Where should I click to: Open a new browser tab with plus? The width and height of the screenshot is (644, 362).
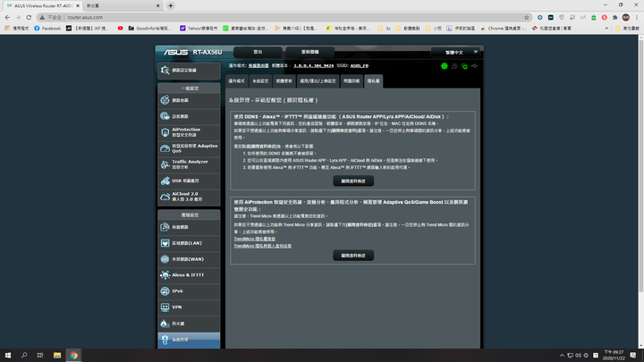(x=171, y=5)
